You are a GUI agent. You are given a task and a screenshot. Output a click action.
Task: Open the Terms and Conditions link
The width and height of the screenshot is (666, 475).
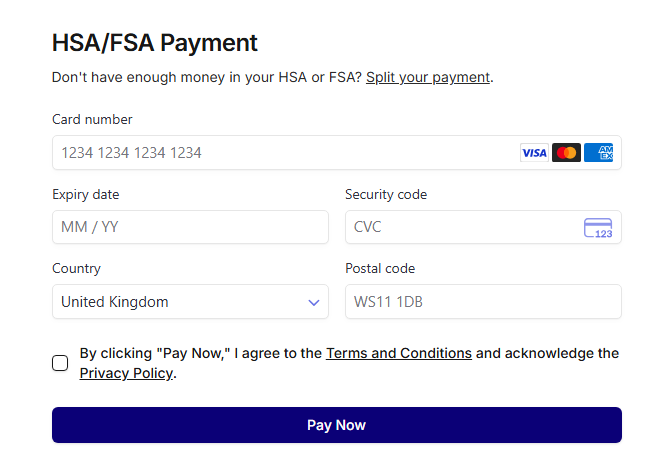(x=398, y=353)
